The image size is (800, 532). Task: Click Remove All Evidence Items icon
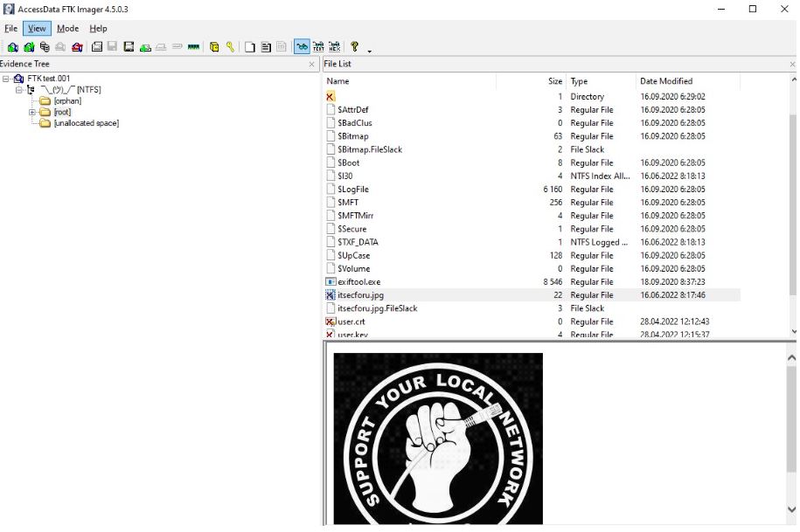[77, 47]
